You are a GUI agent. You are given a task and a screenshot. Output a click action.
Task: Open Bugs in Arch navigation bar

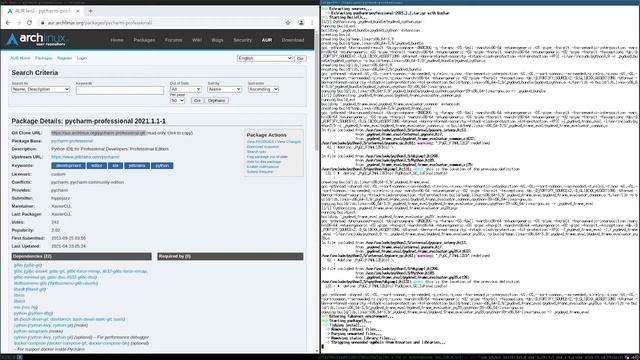[218, 40]
